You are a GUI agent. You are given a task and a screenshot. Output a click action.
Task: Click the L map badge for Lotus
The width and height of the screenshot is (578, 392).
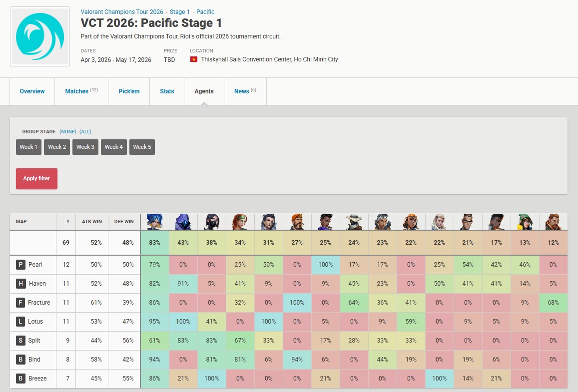click(x=20, y=321)
